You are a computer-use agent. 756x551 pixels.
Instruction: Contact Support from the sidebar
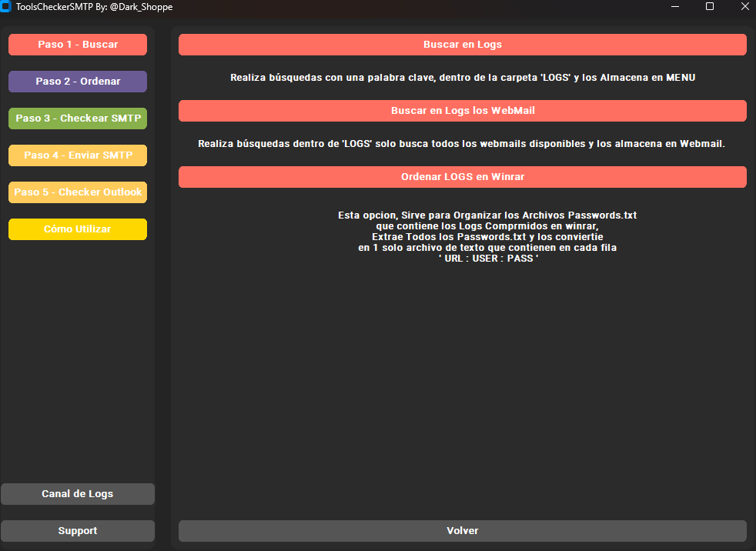click(x=77, y=530)
